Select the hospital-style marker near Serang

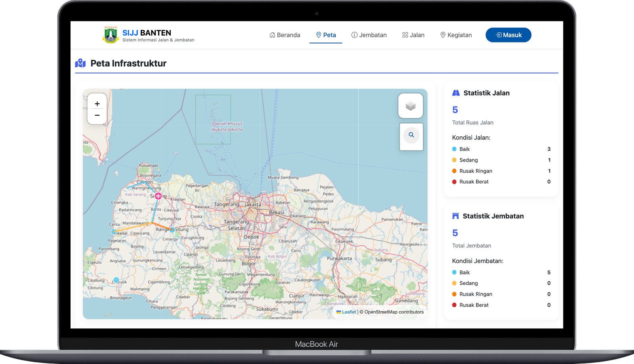[158, 195]
